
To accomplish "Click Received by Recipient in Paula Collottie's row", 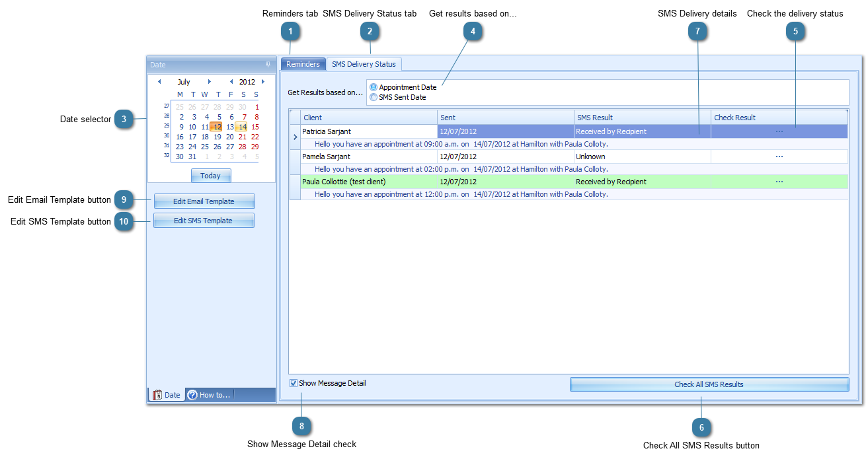I will [643, 182].
